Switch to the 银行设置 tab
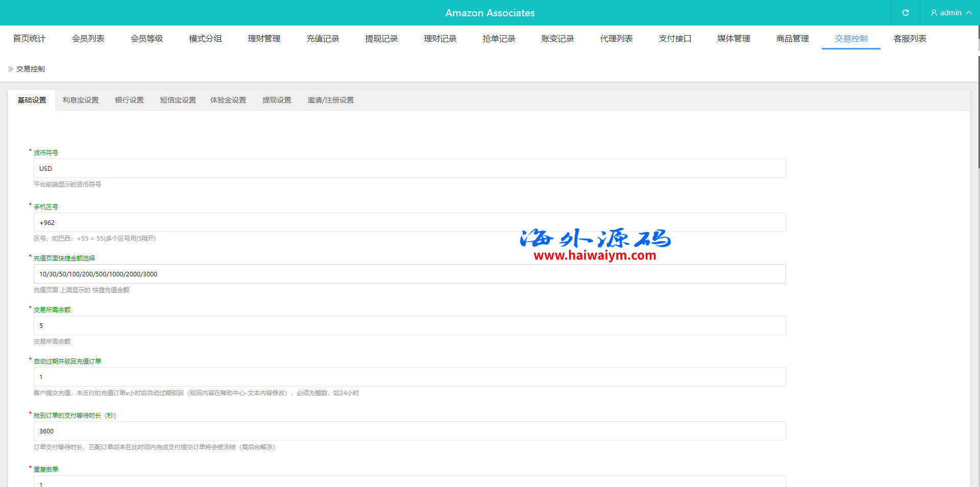This screenshot has height=487, width=980. coord(129,100)
